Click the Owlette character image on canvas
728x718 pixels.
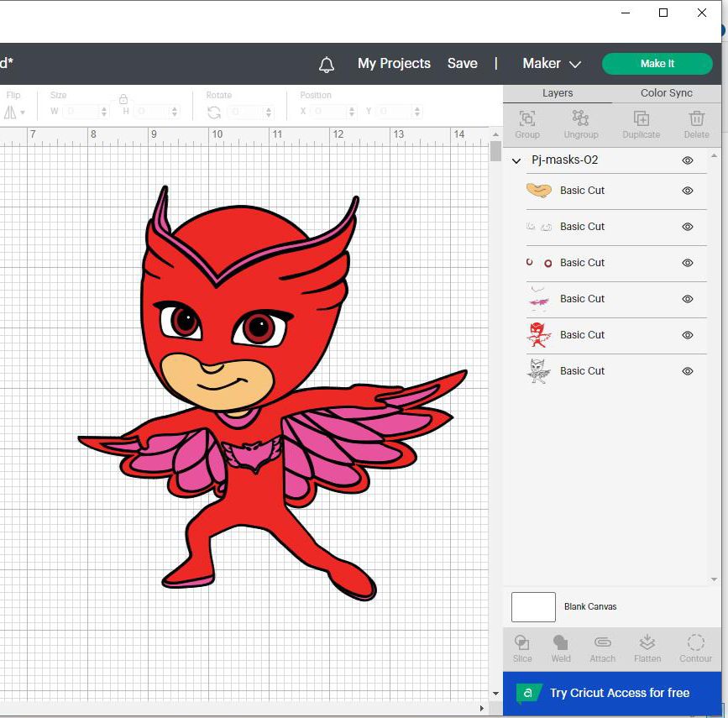tap(272, 393)
